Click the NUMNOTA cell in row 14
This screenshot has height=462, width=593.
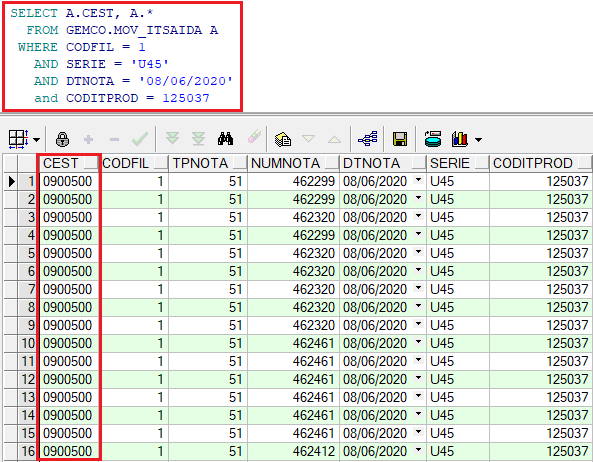pos(293,415)
